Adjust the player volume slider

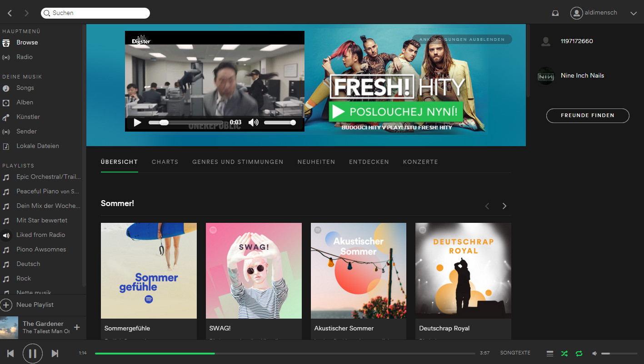click(619, 353)
